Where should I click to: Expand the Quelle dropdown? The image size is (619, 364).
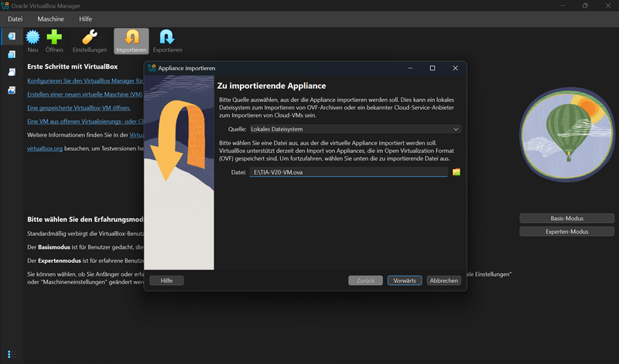point(354,129)
